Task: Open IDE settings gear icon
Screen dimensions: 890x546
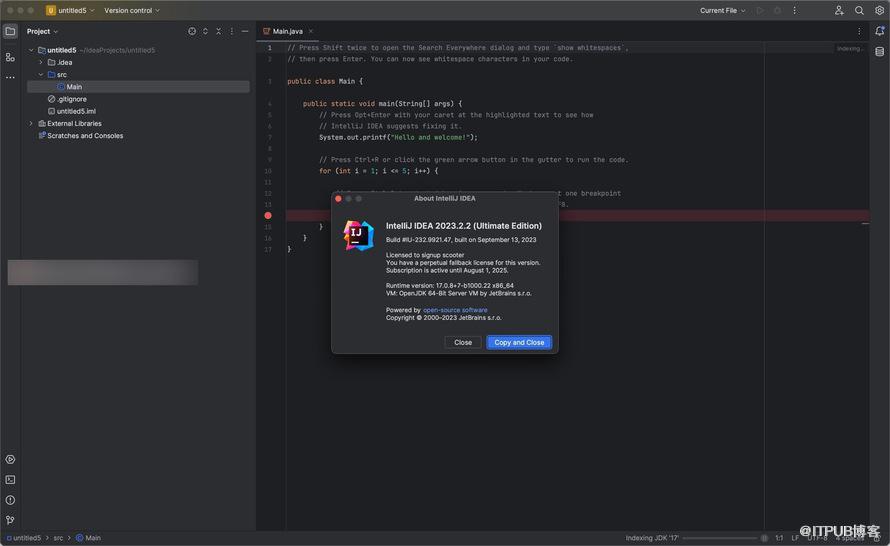Action: (x=879, y=10)
